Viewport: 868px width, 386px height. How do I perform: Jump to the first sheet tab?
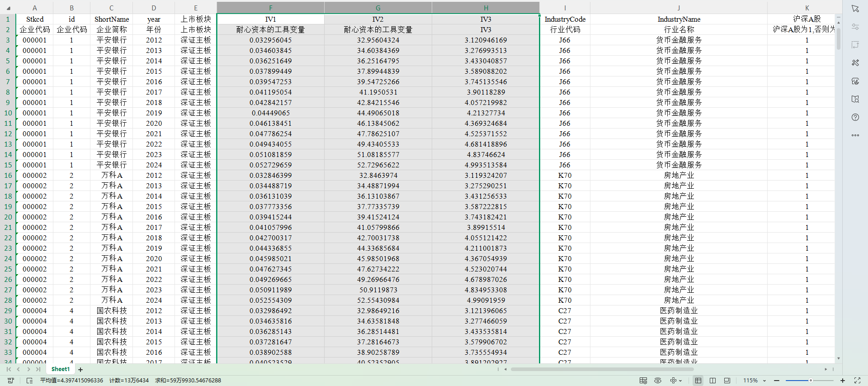click(9, 369)
